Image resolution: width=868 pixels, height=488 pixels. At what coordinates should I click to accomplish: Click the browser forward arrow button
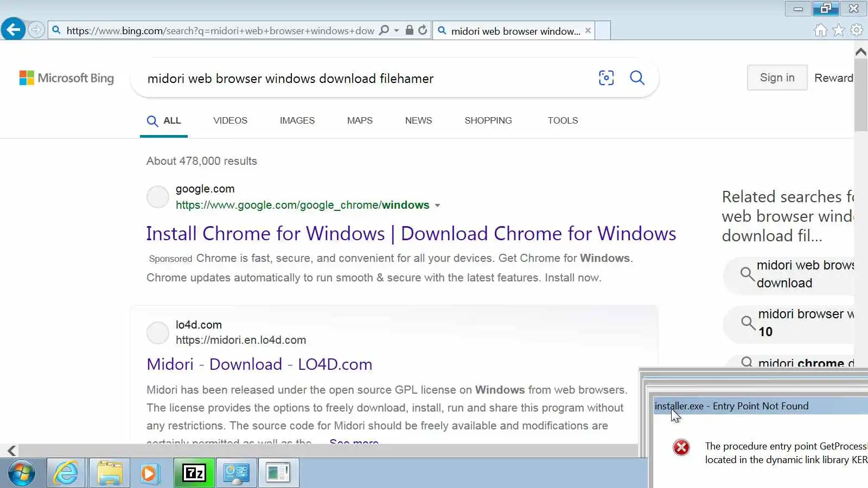(x=36, y=29)
